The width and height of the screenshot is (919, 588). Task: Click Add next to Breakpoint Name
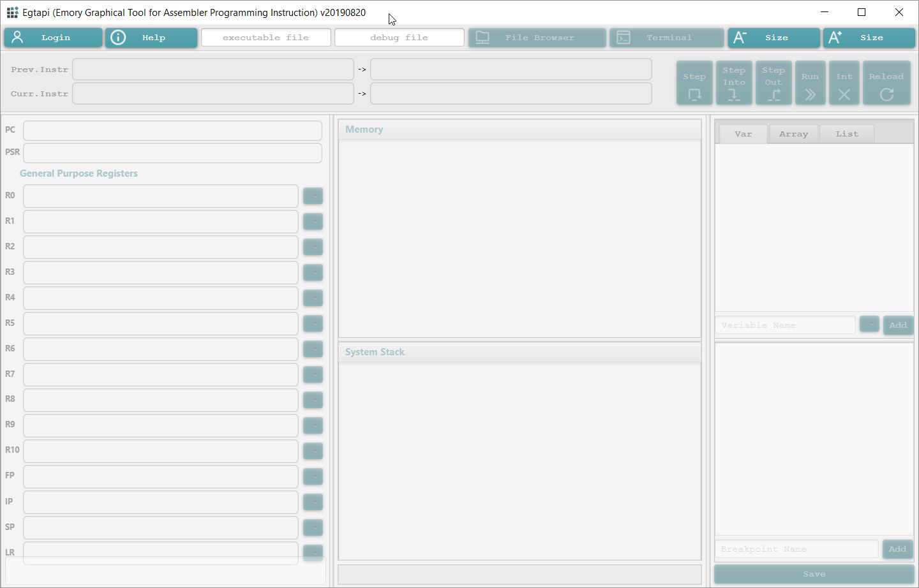897,549
